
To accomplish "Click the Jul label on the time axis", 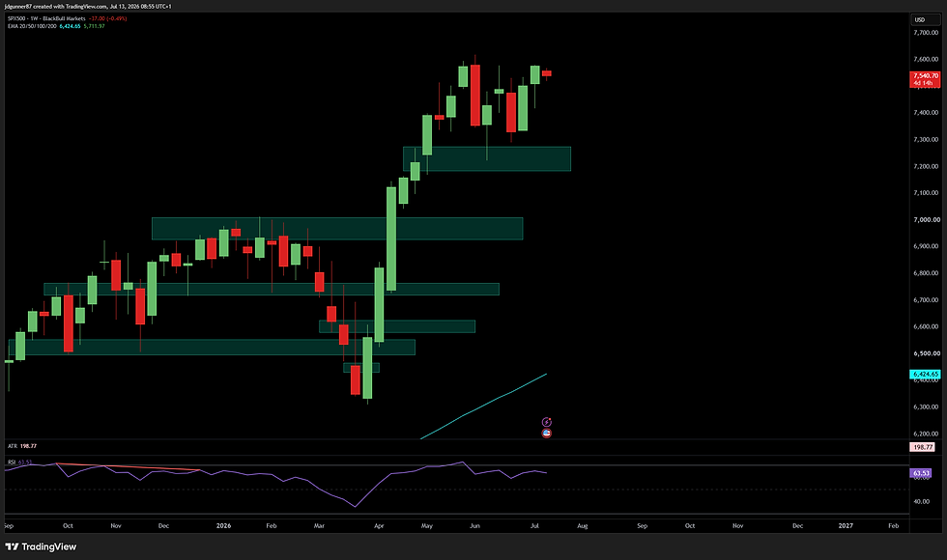I will click(534, 525).
